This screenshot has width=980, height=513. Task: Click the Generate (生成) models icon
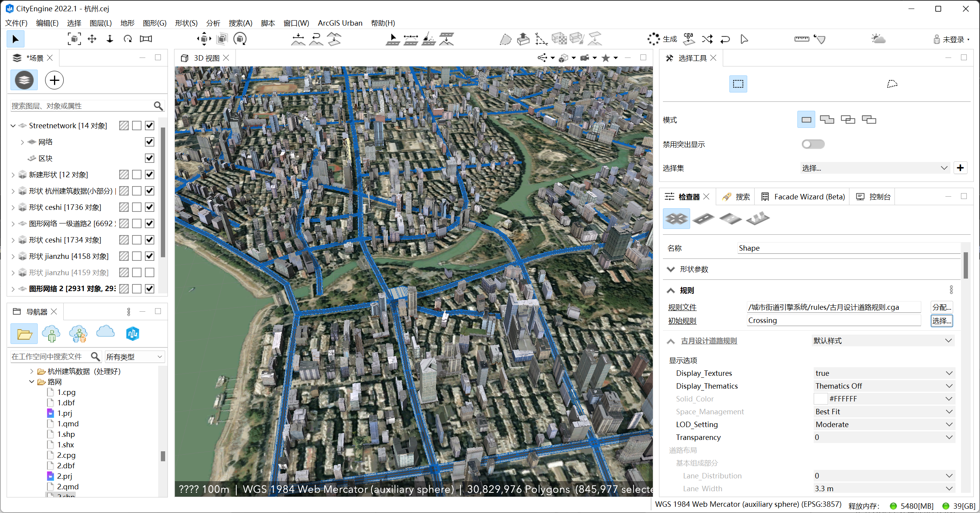662,39
